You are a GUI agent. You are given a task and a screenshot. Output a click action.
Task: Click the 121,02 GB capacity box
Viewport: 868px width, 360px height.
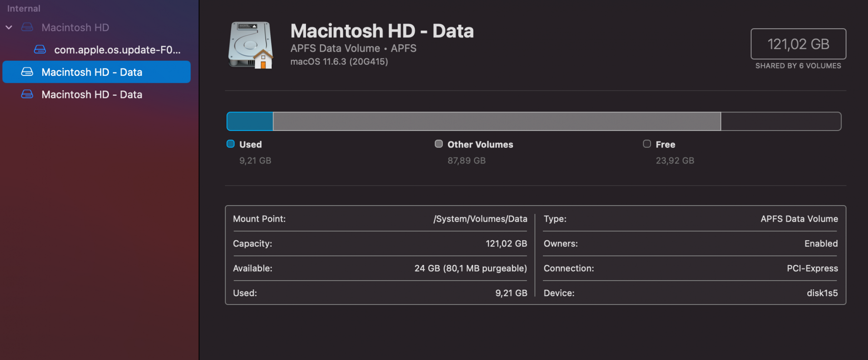coord(798,44)
